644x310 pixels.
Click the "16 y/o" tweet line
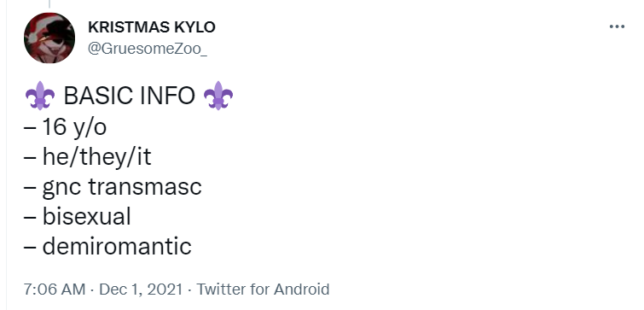point(66,126)
